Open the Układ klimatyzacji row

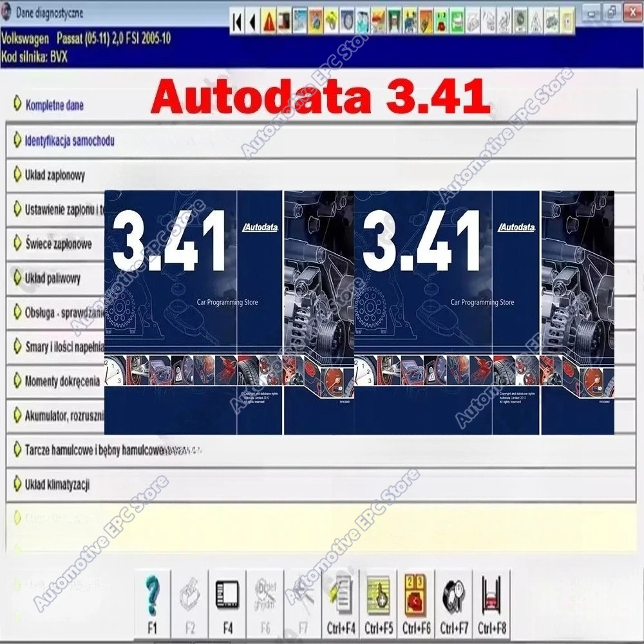click(321, 484)
